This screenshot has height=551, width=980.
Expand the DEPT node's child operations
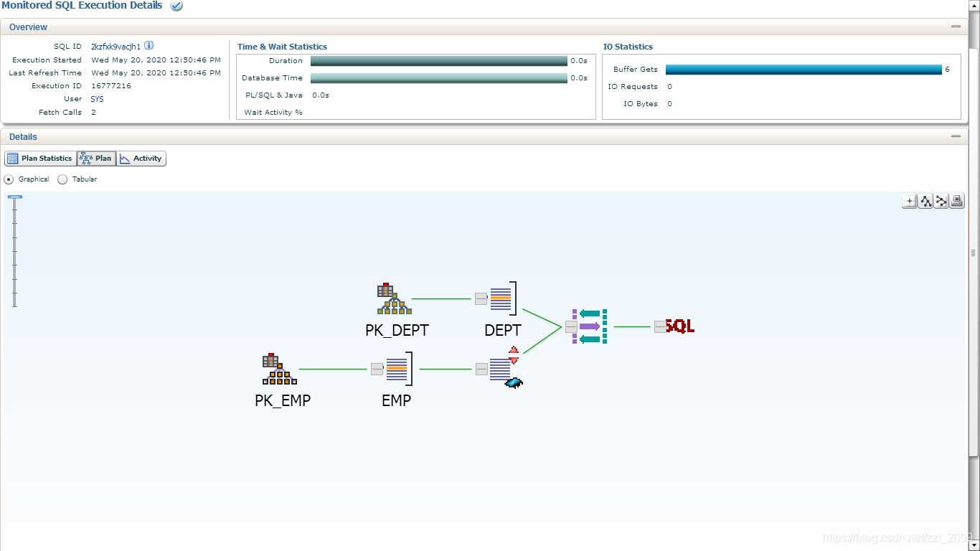click(481, 298)
